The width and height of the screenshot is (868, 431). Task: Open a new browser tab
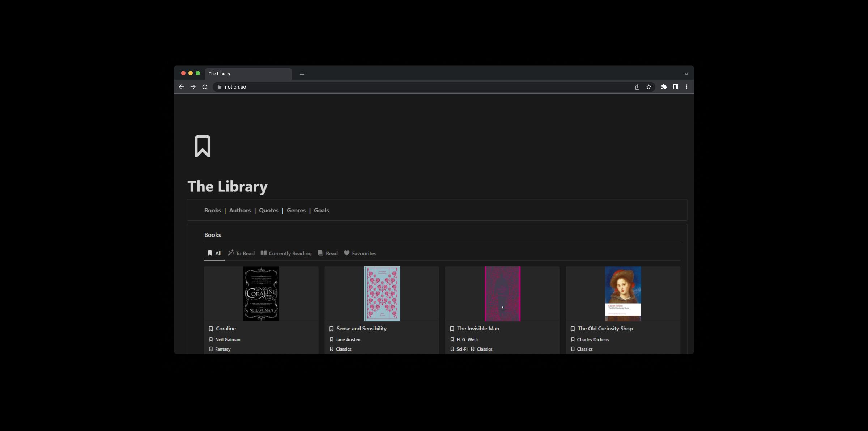[x=302, y=74]
